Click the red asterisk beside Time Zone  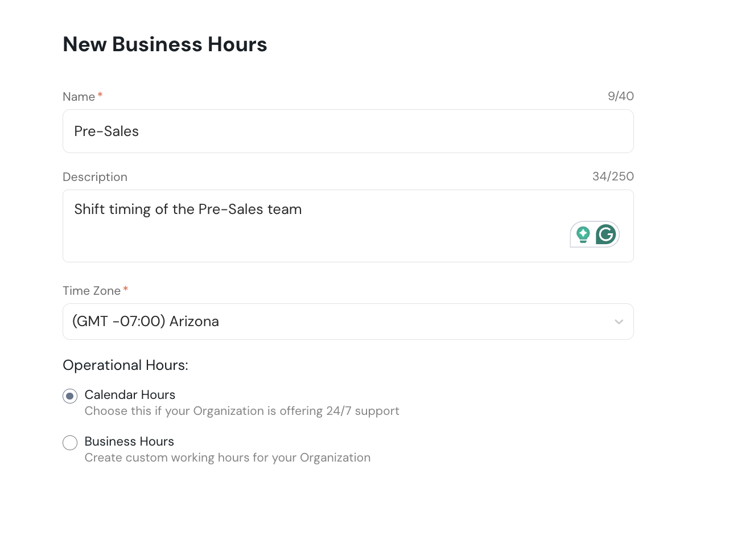[126, 289]
